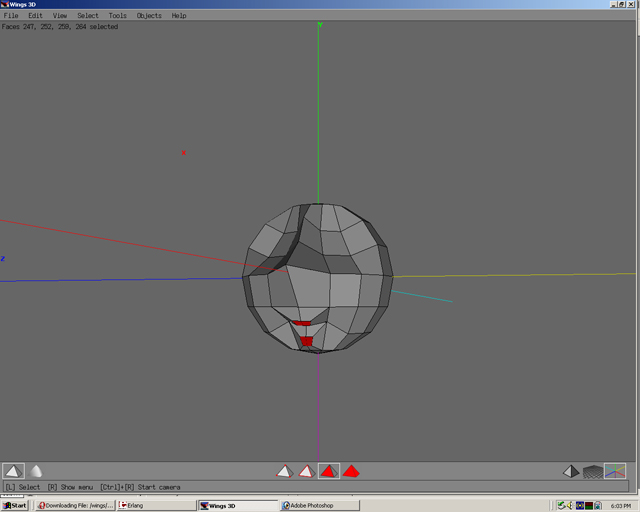Open the Help menu
The image size is (640, 512).
(179, 16)
